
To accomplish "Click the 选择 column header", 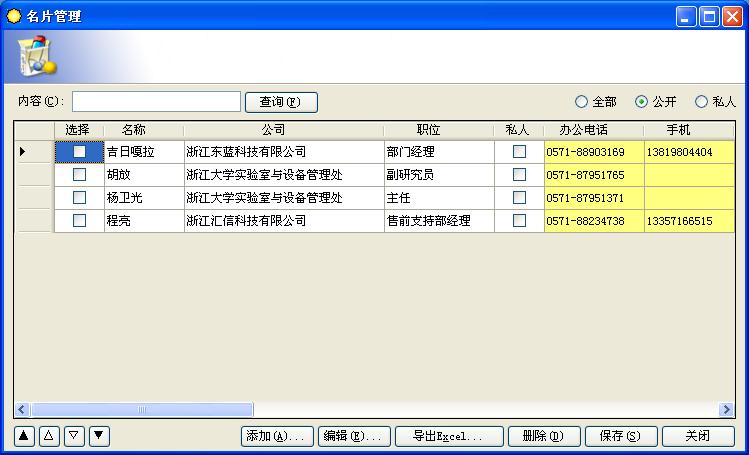I will 77,130.
